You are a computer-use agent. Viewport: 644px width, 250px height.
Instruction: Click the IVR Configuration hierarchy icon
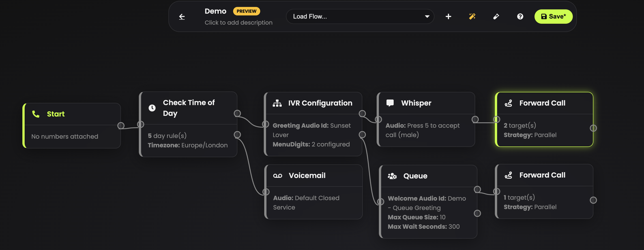[277, 103]
